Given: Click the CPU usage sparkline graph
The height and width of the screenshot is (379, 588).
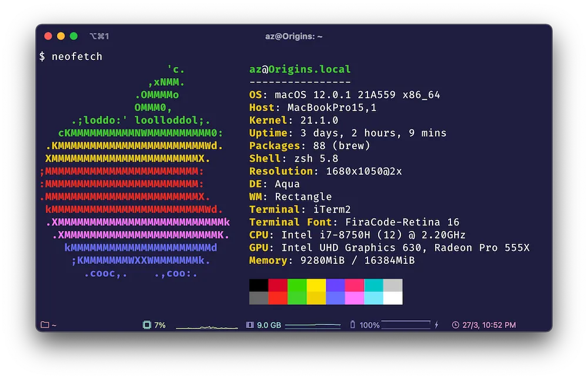Looking at the screenshot, I should click(206, 326).
